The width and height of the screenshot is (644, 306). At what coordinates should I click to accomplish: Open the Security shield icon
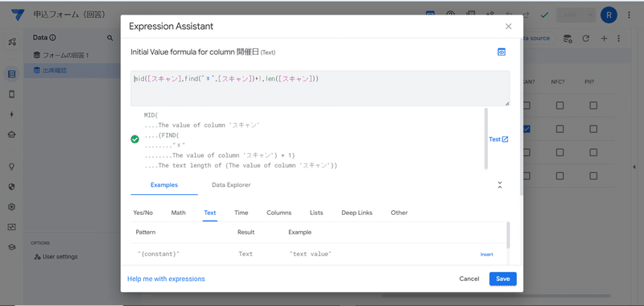point(11,187)
